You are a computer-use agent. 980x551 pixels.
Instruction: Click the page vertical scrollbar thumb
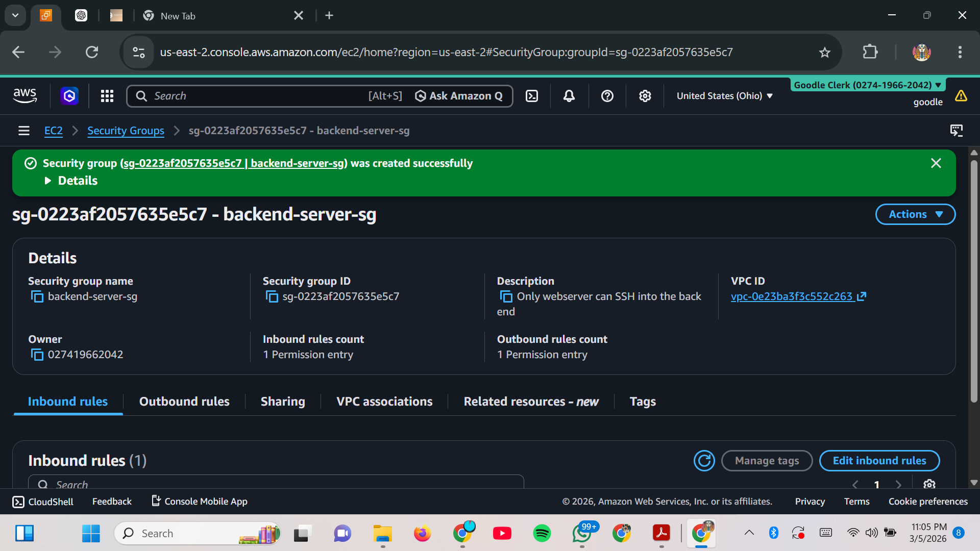(974, 281)
